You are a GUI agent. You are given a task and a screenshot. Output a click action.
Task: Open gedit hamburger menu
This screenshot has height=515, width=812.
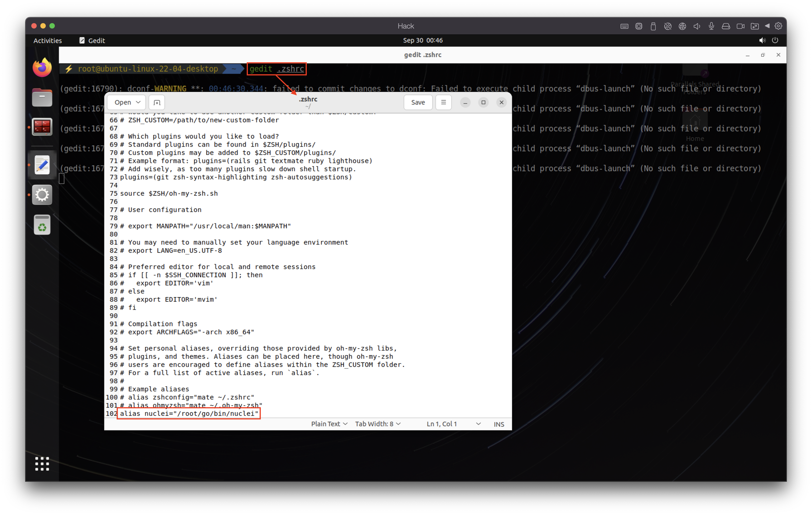[443, 102]
